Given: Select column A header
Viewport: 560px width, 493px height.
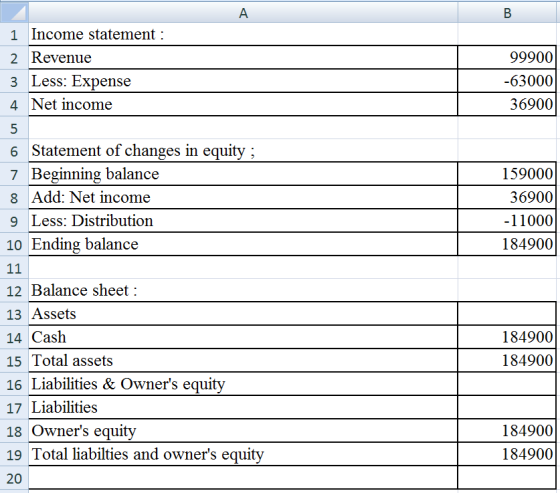Looking at the screenshot, I should pyautogui.click(x=243, y=13).
